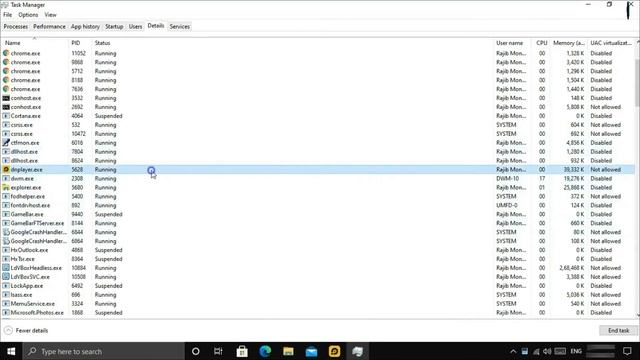Sort by UAC virtualization column header
Screen dimensions: 640x360
point(611,43)
